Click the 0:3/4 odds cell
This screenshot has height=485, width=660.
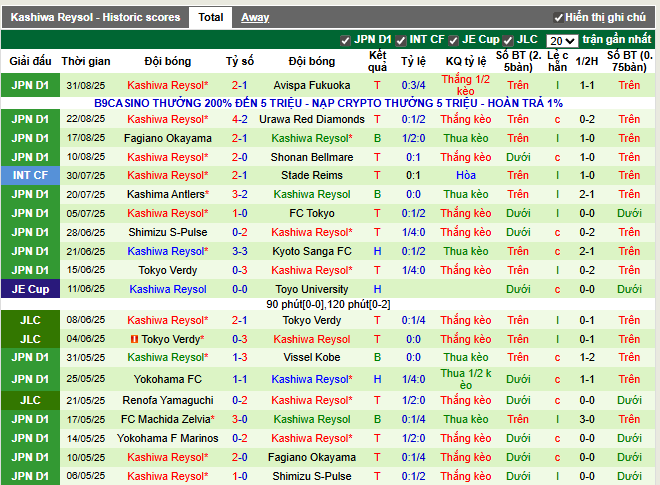(413, 85)
